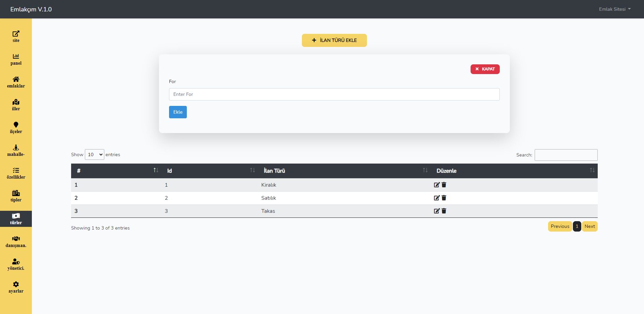Open the site sidebar icon
Screen dimensions: 644x314
point(16,34)
